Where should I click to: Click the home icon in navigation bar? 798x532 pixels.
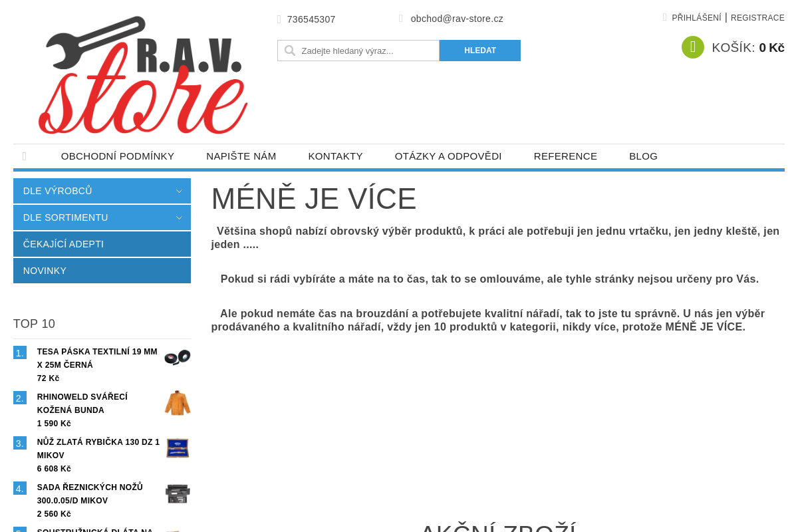(x=25, y=156)
